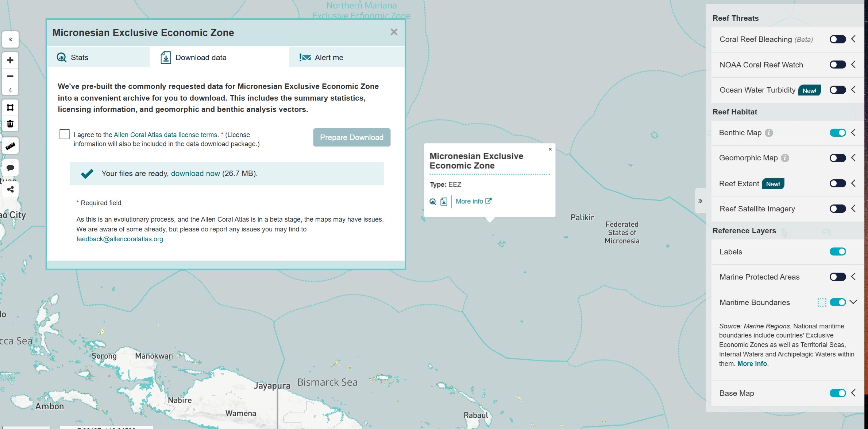
Task: Click the Manokwari city label
Action: (154, 356)
